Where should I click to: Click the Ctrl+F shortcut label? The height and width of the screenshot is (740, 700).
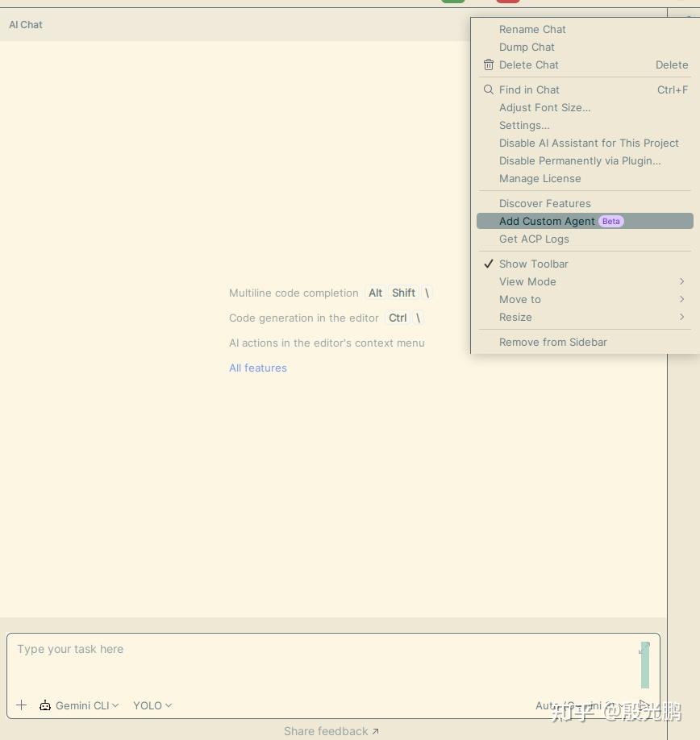673,89
